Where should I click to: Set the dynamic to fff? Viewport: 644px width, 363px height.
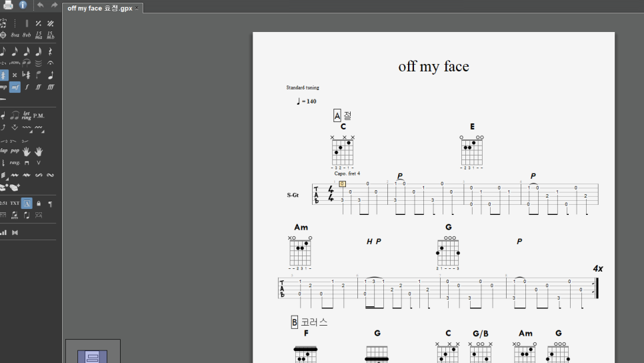coord(50,87)
